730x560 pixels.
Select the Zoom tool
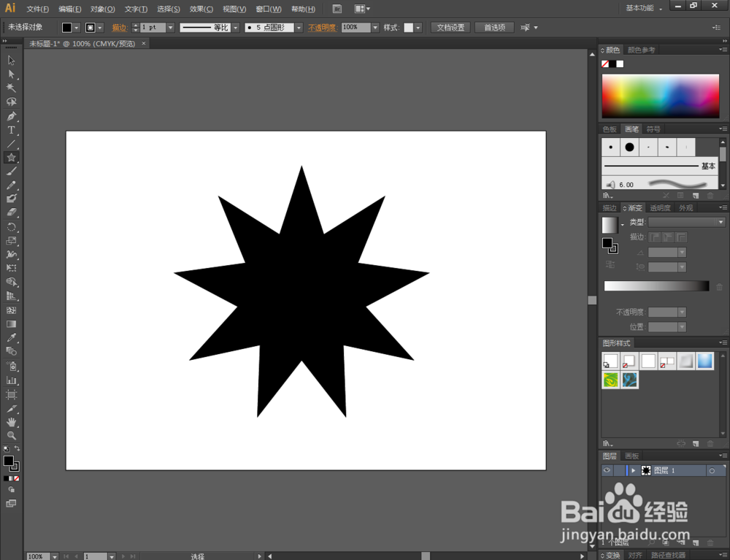point(11,436)
